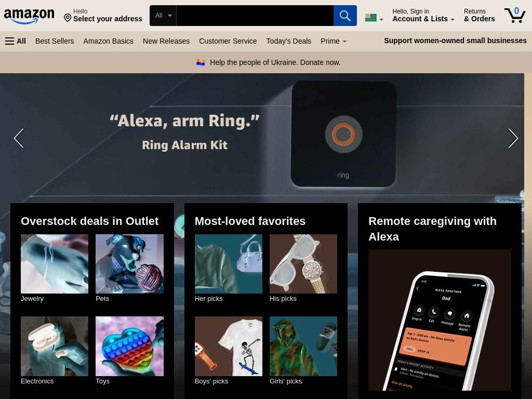Select the His picks thumbnail
532x399 pixels.
click(x=303, y=264)
